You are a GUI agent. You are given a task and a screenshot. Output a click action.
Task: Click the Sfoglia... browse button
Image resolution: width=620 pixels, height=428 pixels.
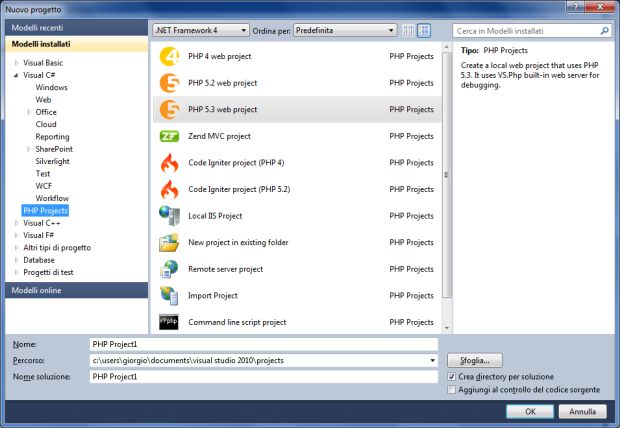click(x=475, y=360)
